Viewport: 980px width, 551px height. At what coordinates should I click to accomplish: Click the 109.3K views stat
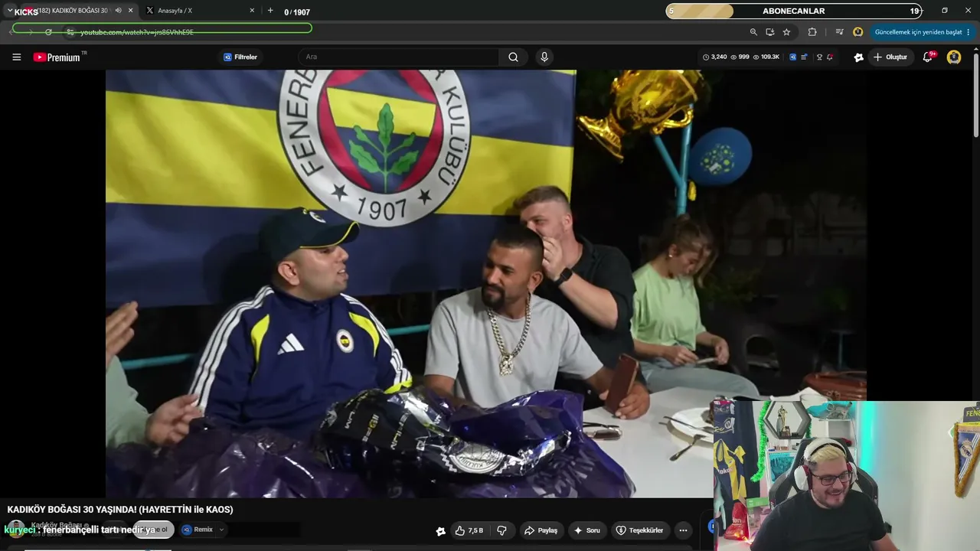[766, 57]
